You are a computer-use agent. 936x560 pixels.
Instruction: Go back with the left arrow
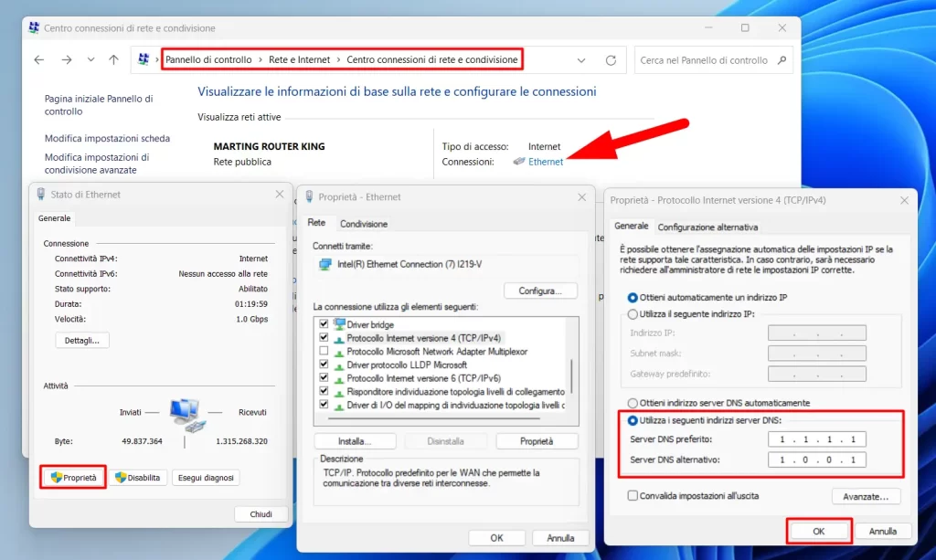pos(38,59)
